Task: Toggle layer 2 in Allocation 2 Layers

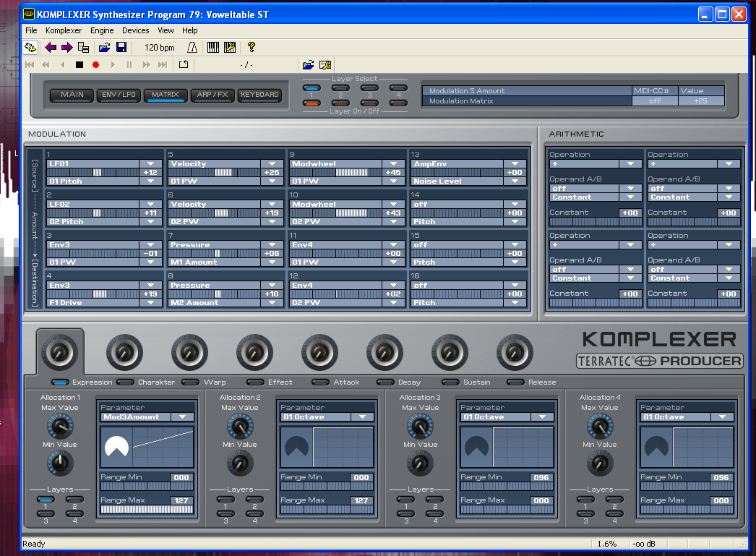Action: pyautogui.click(x=254, y=500)
